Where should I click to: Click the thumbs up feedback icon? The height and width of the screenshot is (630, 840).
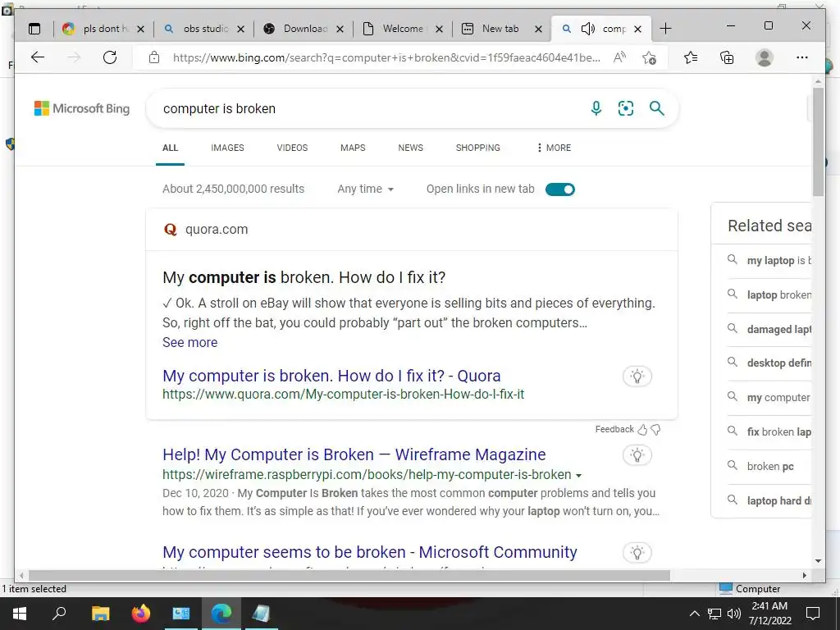[642, 429]
